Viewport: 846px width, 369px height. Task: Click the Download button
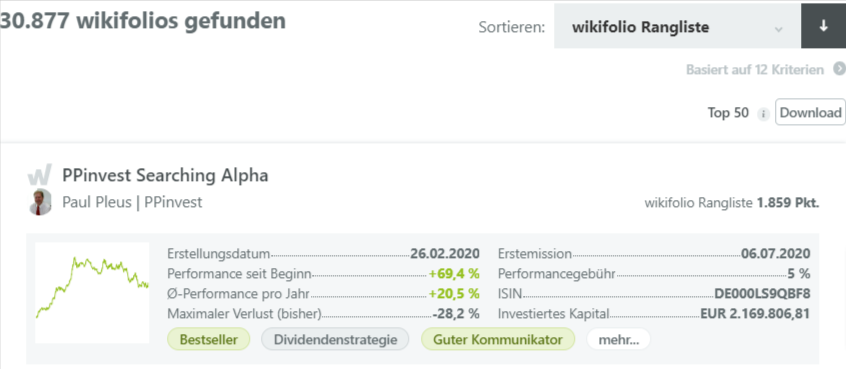click(x=810, y=112)
